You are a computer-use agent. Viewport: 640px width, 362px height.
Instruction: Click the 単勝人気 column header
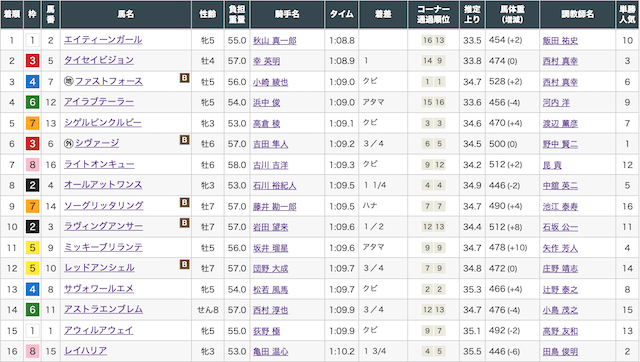click(x=627, y=14)
